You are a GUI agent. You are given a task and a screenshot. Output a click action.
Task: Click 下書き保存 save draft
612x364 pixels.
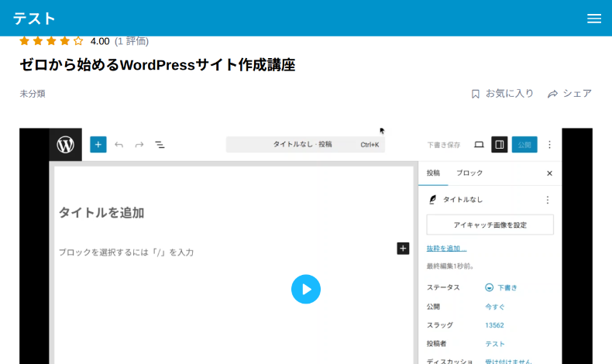pos(444,145)
